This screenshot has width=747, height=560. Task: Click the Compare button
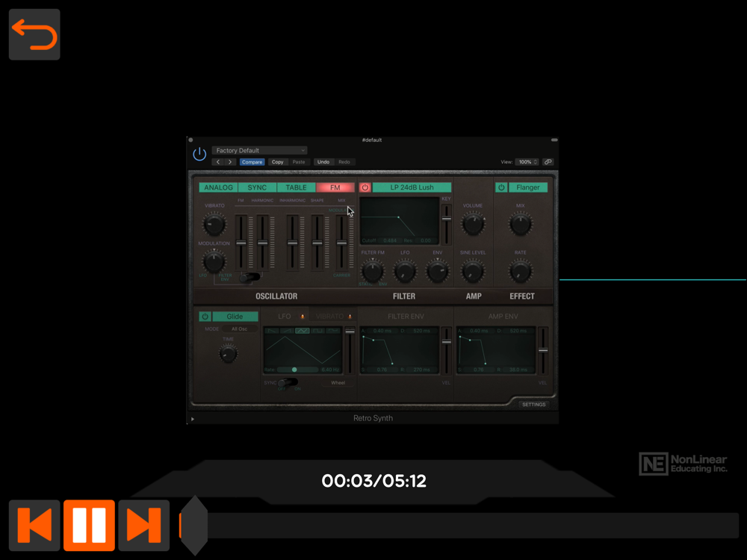[x=252, y=162]
